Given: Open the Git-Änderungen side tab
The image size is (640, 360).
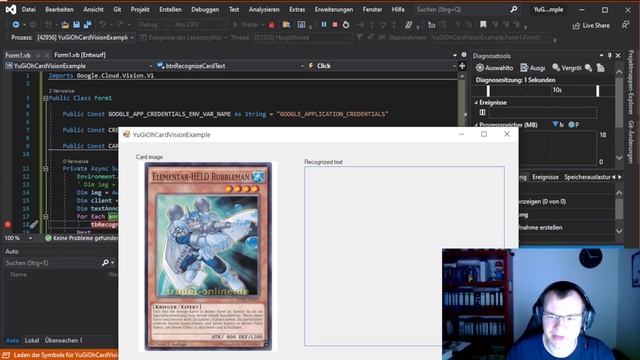Looking at the screenshot, I should [631, 142].
